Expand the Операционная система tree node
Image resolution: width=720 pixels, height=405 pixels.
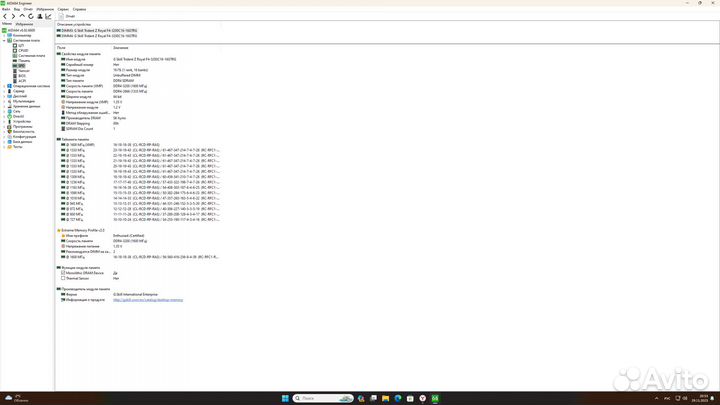4,86
